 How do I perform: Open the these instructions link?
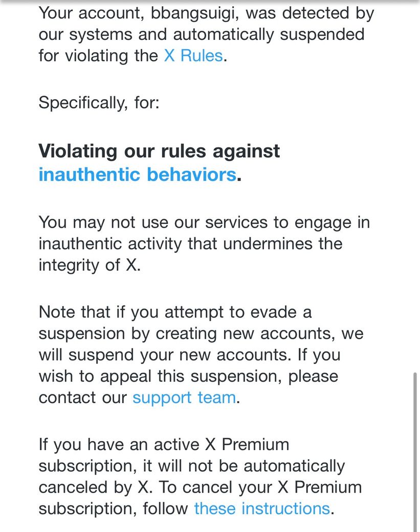pos(261,508)
